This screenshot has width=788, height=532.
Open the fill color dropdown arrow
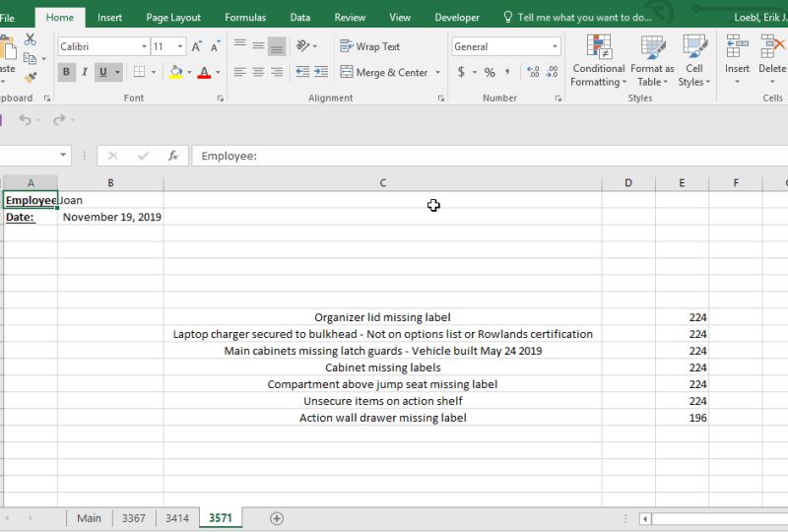pos(189,72)
